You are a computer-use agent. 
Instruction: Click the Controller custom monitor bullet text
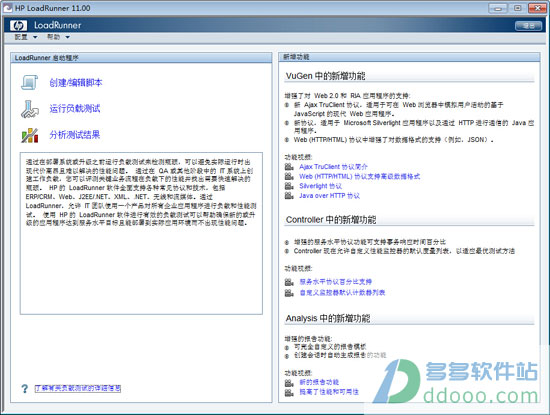click(x=404, y=251)
